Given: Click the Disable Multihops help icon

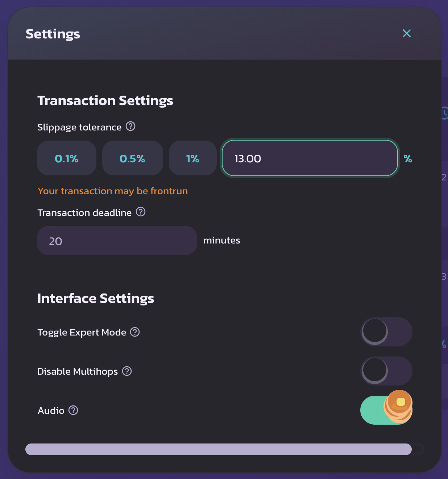Looking at the screenshot, I should (x=127, y=371).
